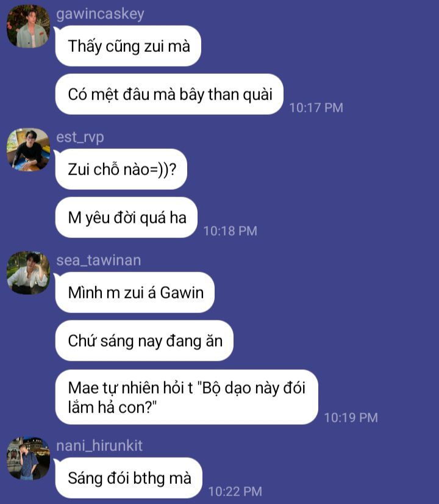439x504 pixels.
Task: Tap the "Zui chỗ nào=))?" message bubble
Action: click(x=121, y=169)
